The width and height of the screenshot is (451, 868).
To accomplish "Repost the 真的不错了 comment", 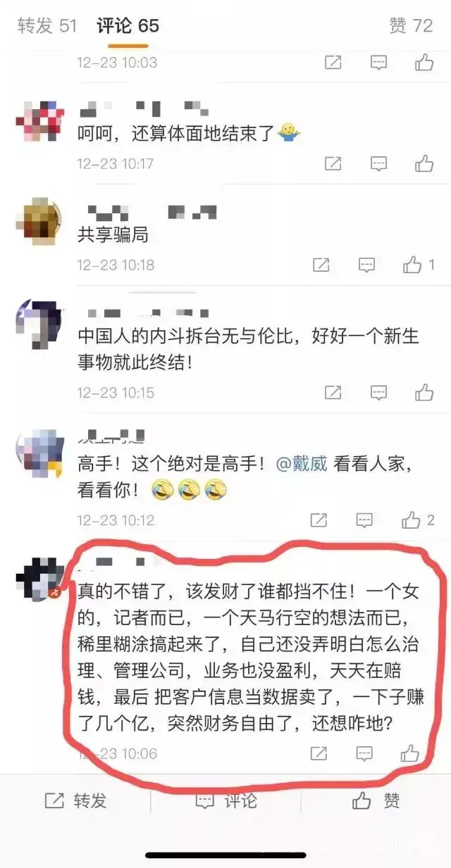I will 319,754.
